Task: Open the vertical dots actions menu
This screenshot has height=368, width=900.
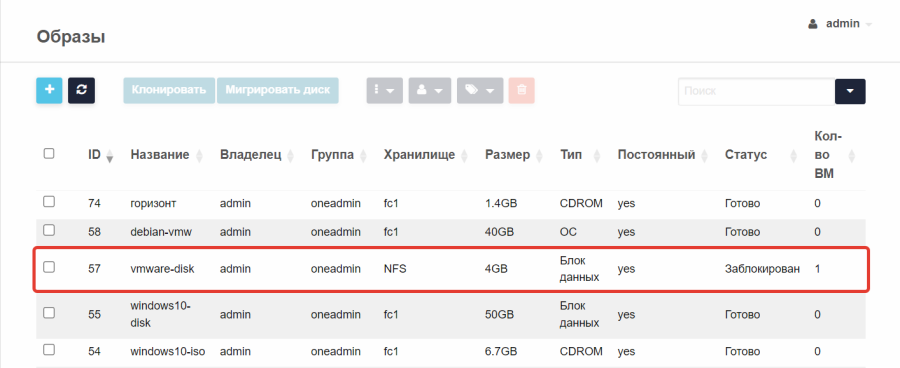Action: 385,90
